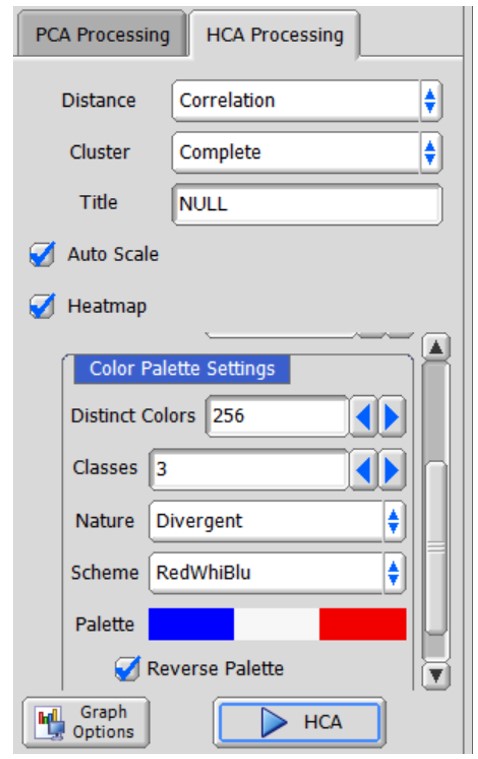Click the red section of the Palette
Image resolution: width=478 pixels, height=759 pixels.
tap(363, 624)
